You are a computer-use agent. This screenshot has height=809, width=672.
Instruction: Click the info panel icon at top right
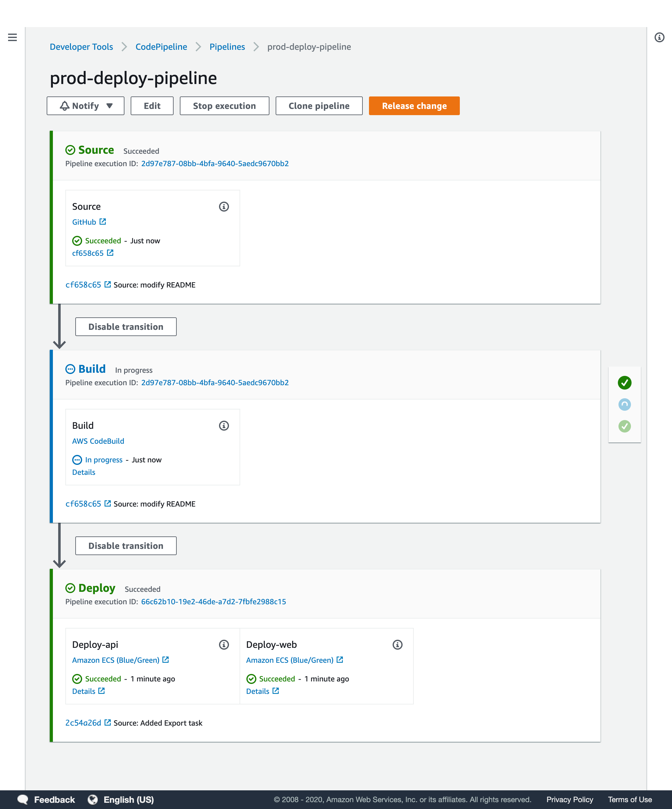[x=659, y=37]
